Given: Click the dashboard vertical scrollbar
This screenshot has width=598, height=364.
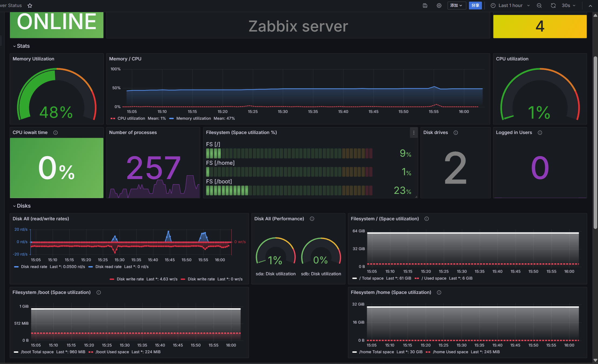Looking at the screenshot, I should click(595, 143).
